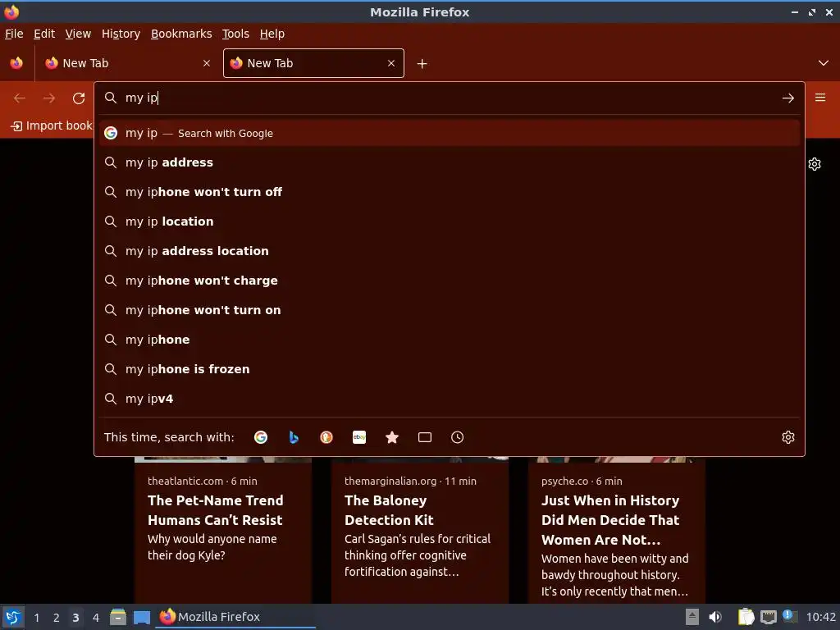This screenshot has height=630, width=840.
Task: Search with Google one-off engine icon
Action: point(261,437)
